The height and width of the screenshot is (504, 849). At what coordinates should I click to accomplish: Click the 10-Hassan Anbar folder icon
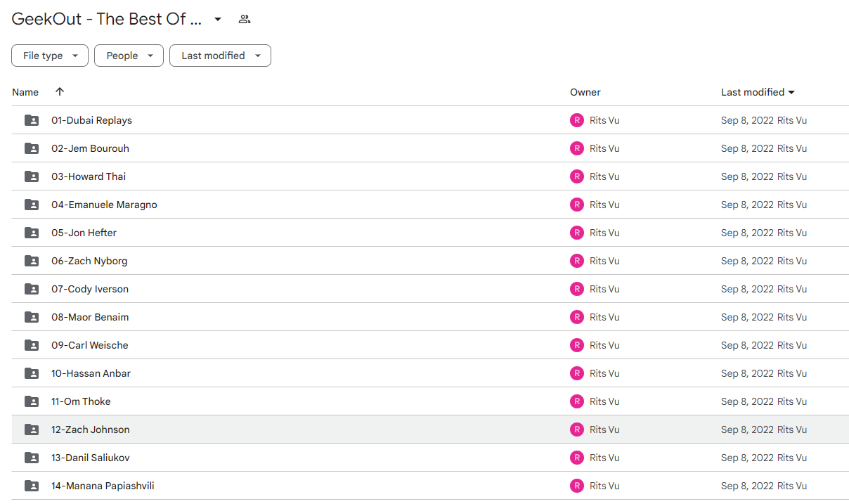[32, 373]
